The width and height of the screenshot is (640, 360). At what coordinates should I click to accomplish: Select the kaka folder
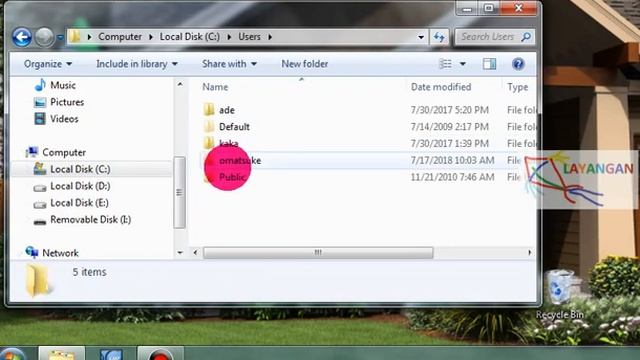(229, 144)
